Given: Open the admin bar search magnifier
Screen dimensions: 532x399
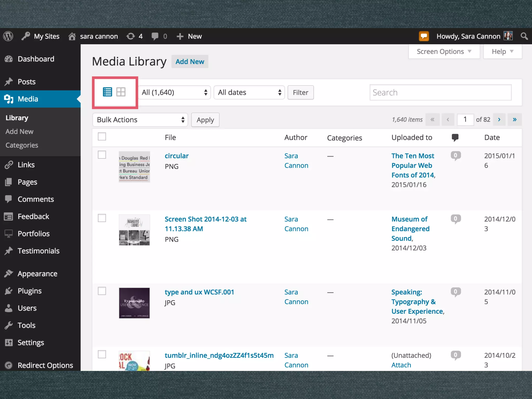Looking at the screenshot, I should 524,36.
